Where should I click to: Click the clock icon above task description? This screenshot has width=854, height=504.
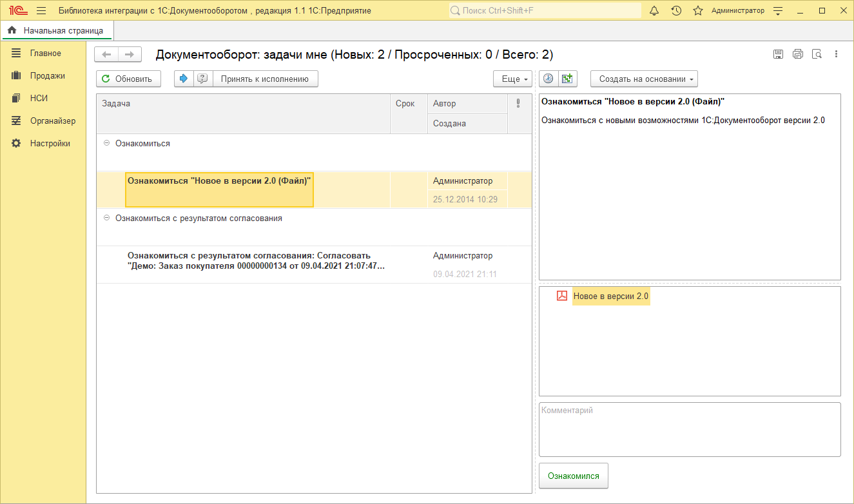click(548, 79)
